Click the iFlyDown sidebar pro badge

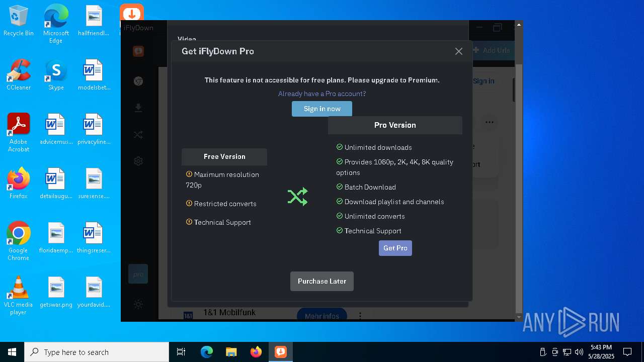click(138, 274)
